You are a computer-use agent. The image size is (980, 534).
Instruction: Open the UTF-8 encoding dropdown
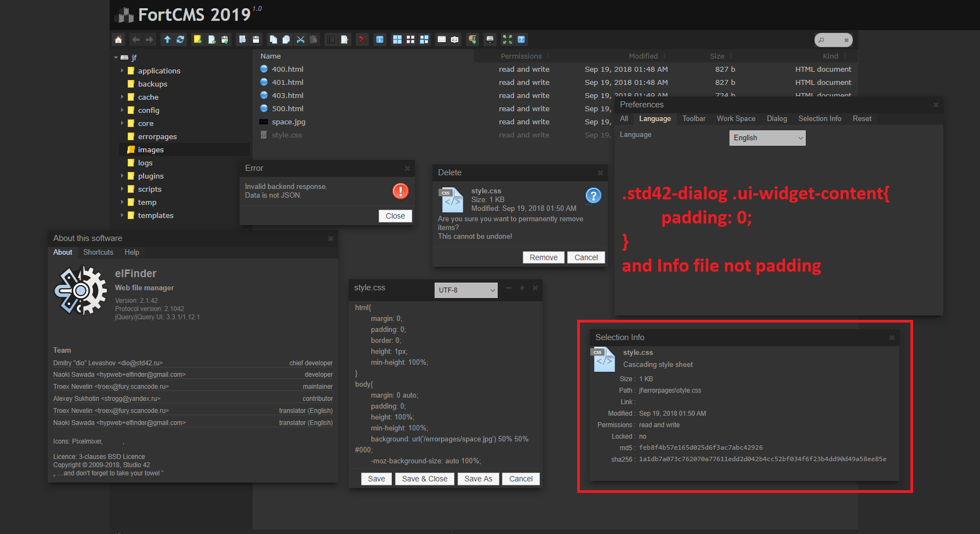click(x=465, y=290)
